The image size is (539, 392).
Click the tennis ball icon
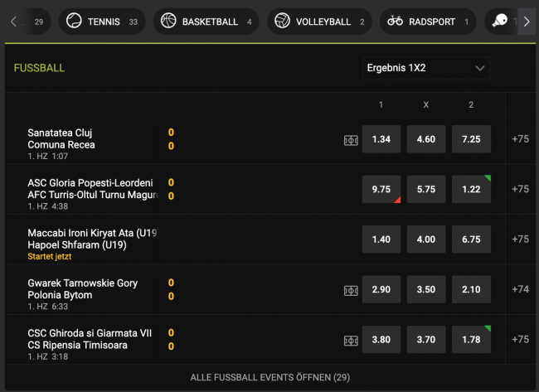click(74, 22)
